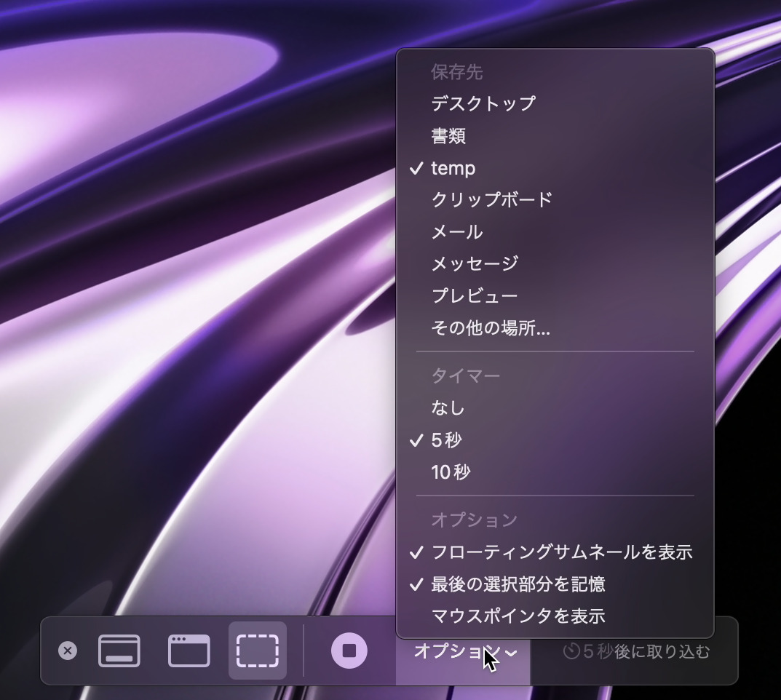Select the capture selected portion icon
781x700 pixels.
tap(257, 651)
